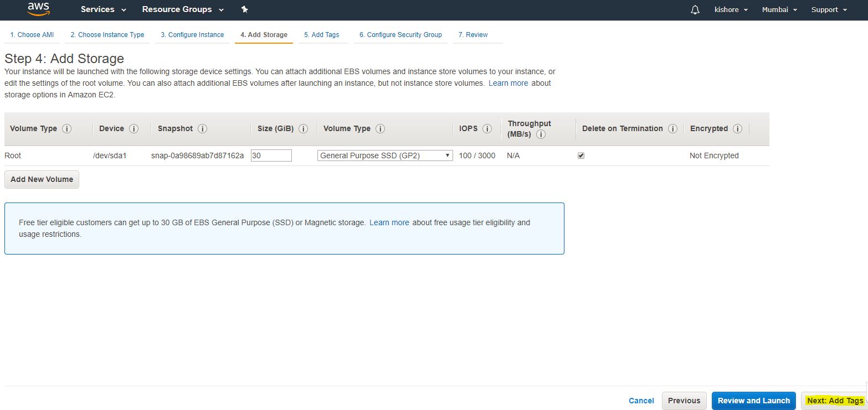Click the pin shortcut icon in navbar

click(245, 9)
